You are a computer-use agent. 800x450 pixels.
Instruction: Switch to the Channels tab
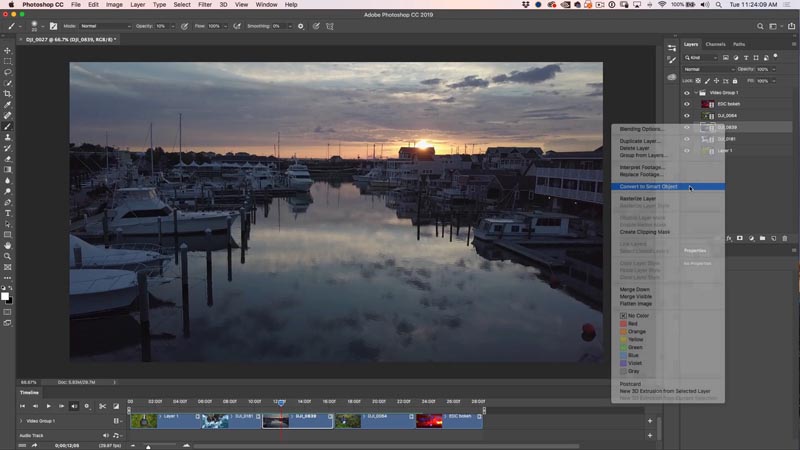coord(715,44)
